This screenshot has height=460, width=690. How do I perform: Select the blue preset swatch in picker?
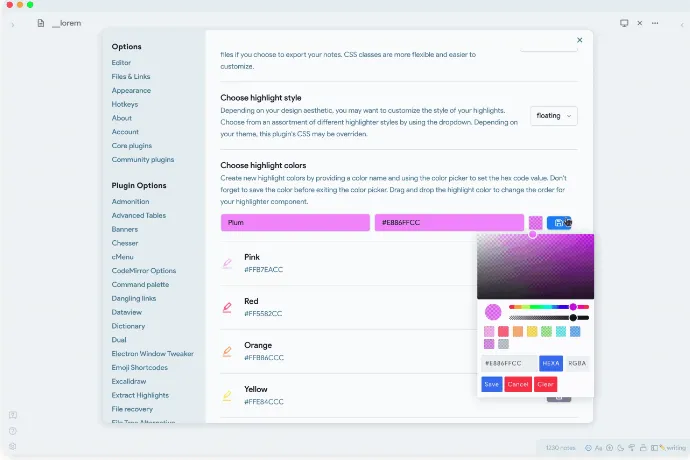575,331
